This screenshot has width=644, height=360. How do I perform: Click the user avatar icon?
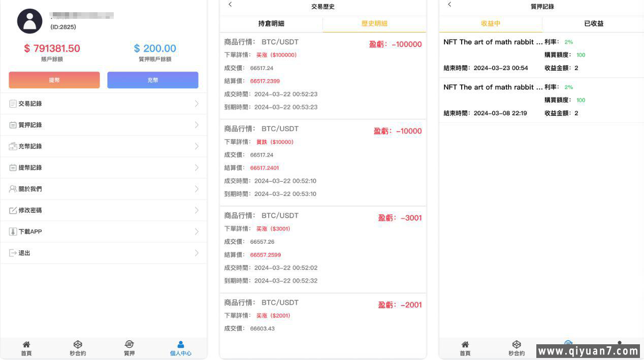(x=29, y=21)
